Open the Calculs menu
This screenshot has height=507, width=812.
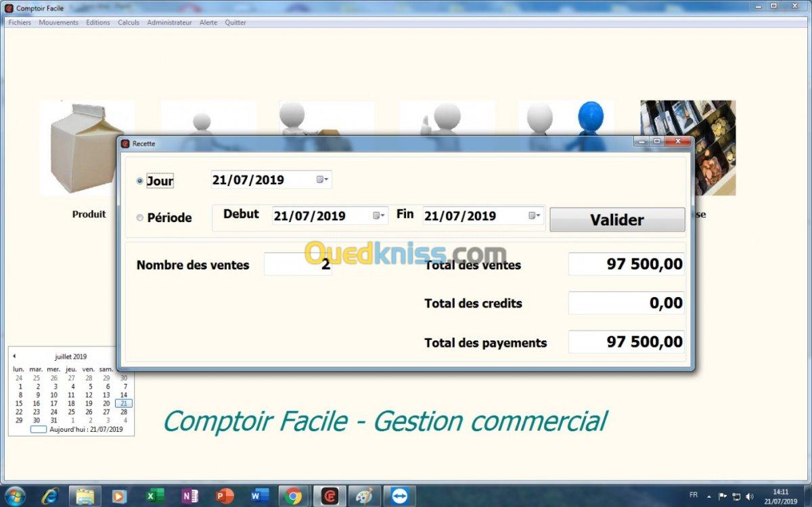tap(129, 22)
